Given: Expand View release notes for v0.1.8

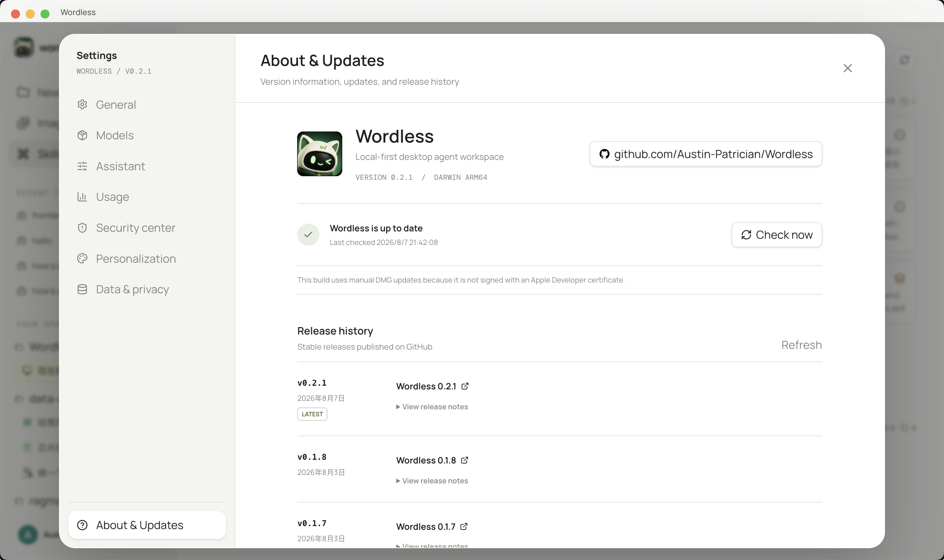Looking at the screenshot, I should 432,481.
